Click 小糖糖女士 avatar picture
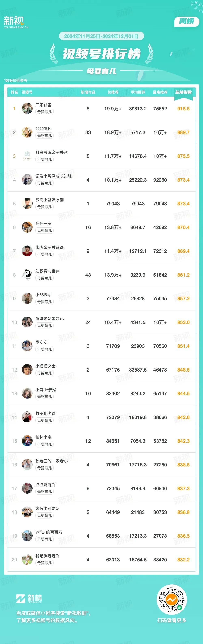The height and width of the screenshot is (644, 203). [x=27, y=369]
